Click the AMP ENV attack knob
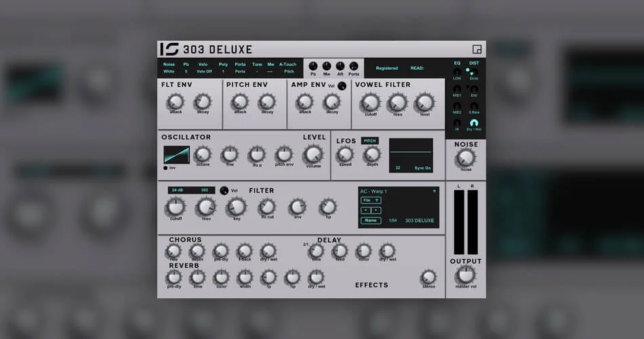Screen dimensions: 644x339 (x=305, y=102)
